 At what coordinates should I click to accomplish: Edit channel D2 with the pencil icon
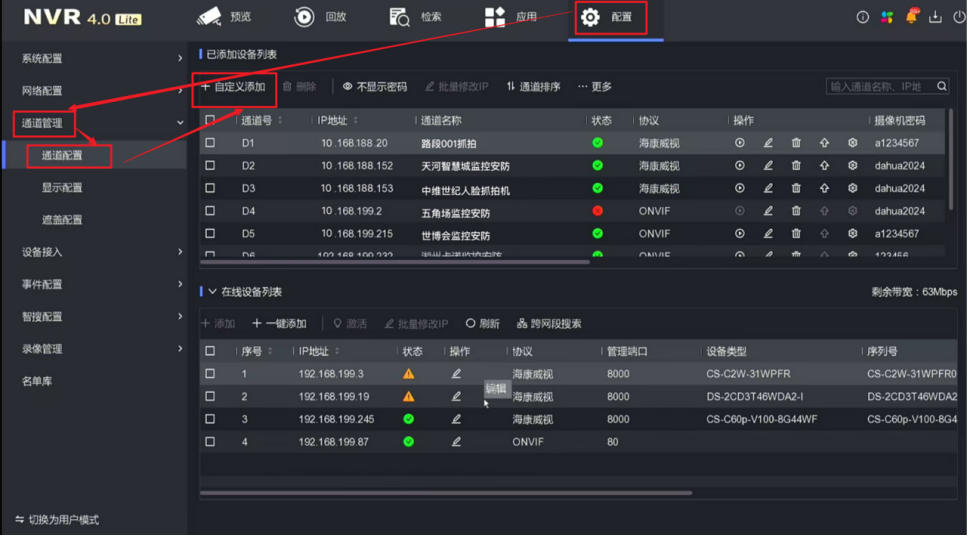768,166
